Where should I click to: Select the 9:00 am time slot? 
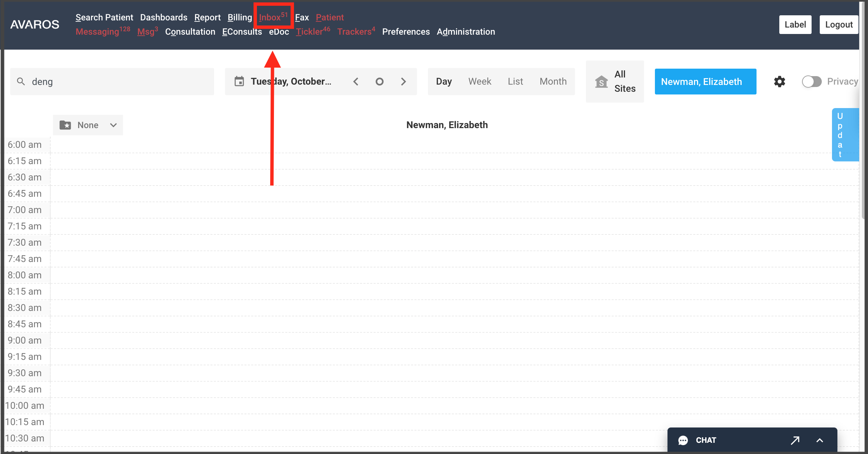[455, 340]
